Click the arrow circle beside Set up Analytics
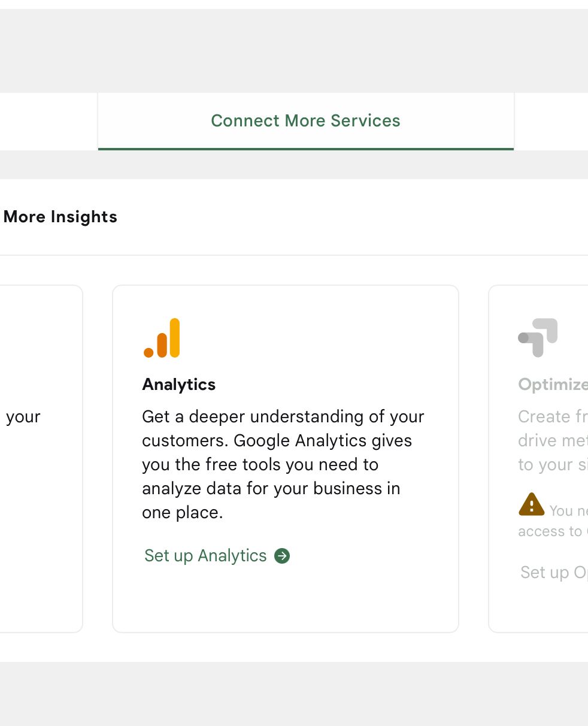Image resolution: width=588 pixels, height=726 pixels. pyautogui.click(x=282, y=556)
